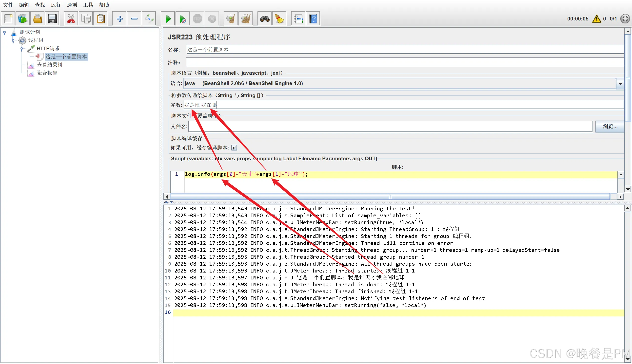Click the Open file folder icon

38,19
